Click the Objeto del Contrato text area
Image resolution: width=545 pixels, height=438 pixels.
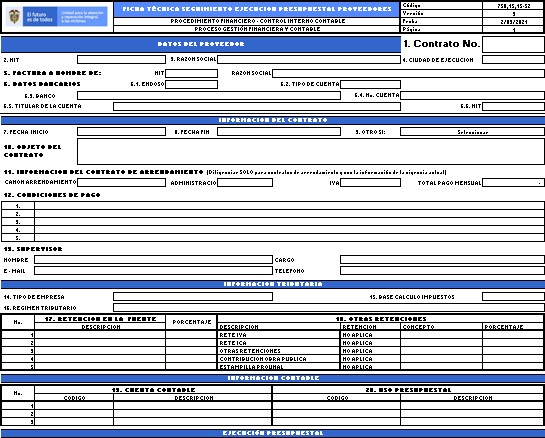[x=311, y=152]
